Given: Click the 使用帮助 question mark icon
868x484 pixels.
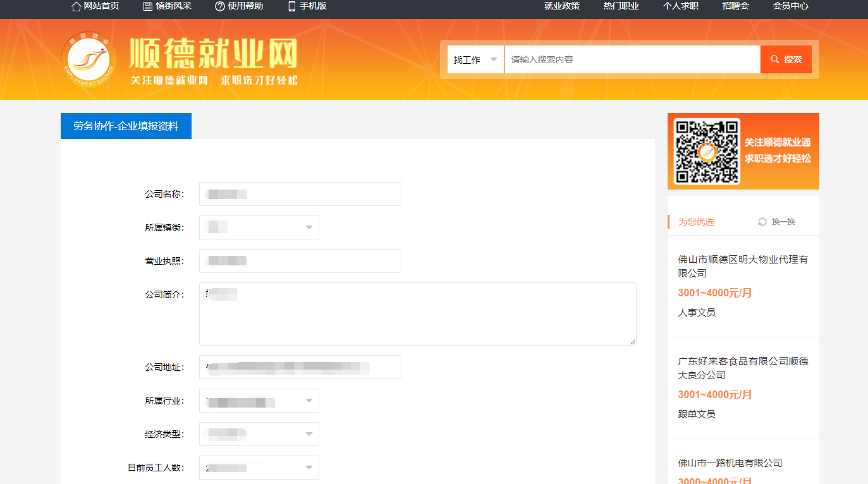Looking at the screenshot, I should pyautogui.click(x=220, y=6).
